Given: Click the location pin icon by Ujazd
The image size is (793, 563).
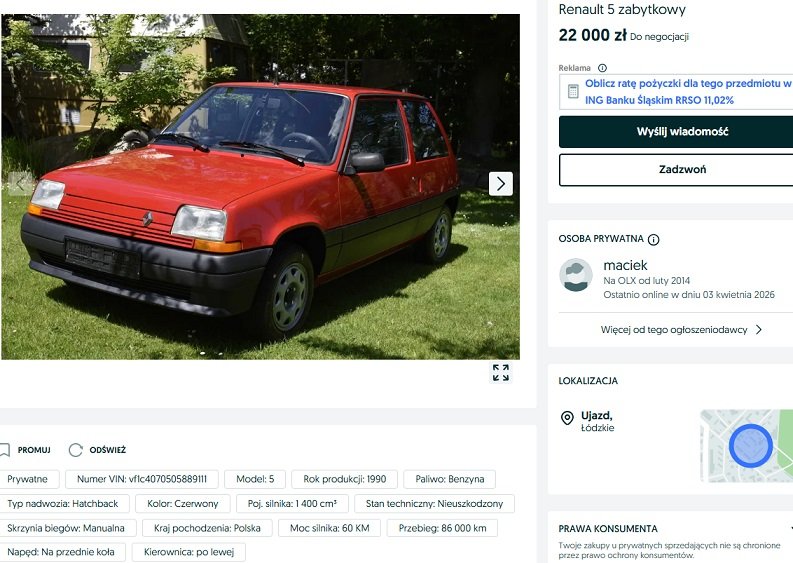Looking at the screenshot, I should point(567,418).
